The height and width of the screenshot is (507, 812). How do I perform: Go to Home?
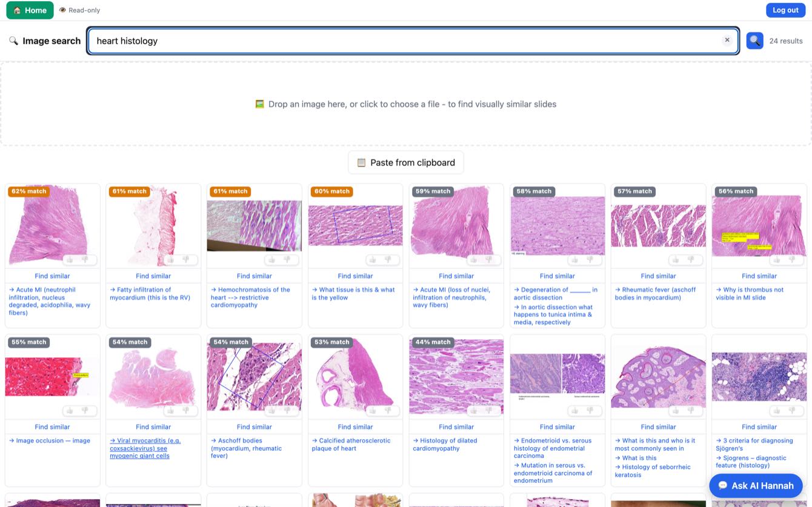pos(30,10)
